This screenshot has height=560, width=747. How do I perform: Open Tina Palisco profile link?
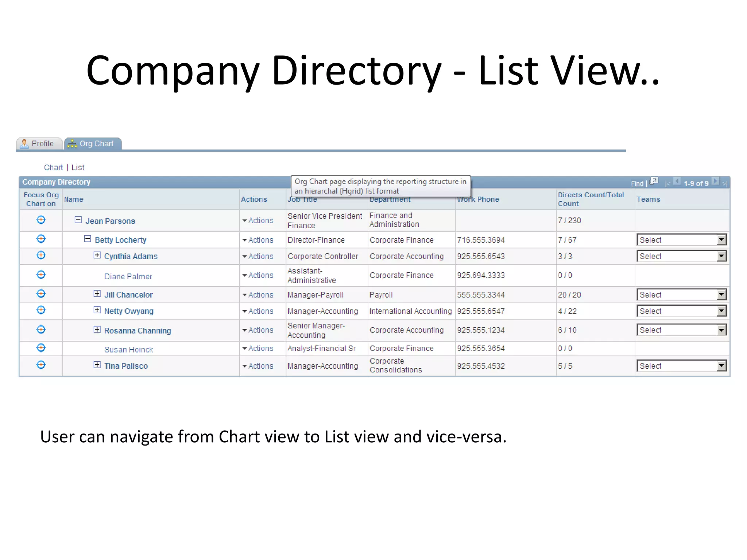pos(126,366)
